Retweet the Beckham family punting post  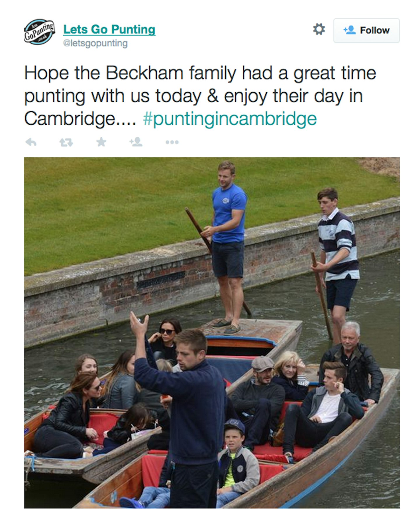pyautogui.click(x=66, y=142)
